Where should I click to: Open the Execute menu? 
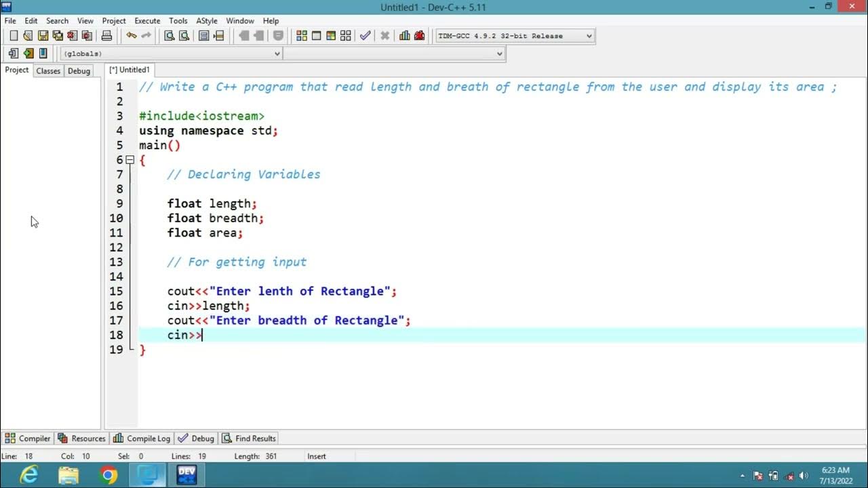(x=147, y=21)
